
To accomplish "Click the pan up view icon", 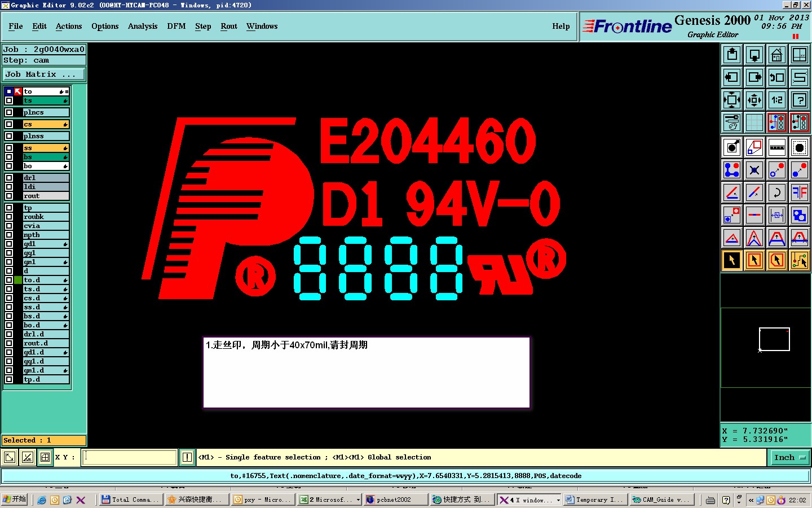I will [x=732, y=55].
